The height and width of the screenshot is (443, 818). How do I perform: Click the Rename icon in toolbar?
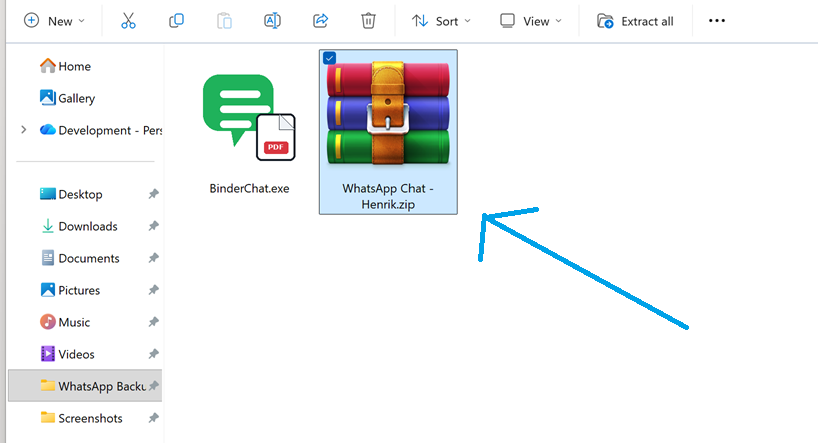pos(272,21)
